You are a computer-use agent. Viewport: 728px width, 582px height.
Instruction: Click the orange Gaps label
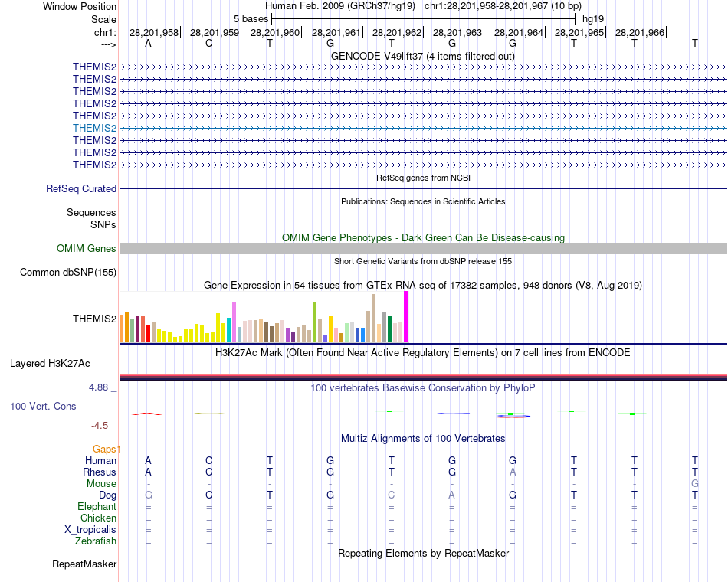pyautogui.click(x=104, y=450)
